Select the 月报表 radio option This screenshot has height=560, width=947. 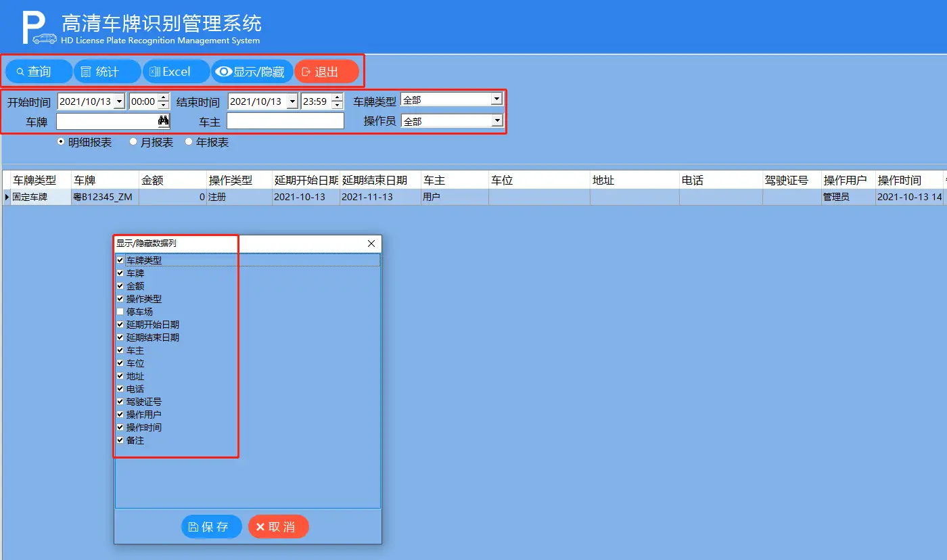pos(133,141)
